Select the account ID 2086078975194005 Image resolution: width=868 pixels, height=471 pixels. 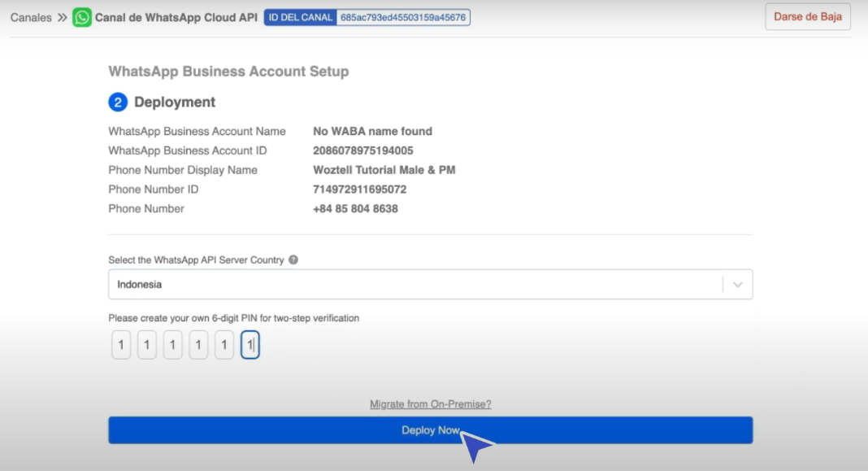pyautogui.click(x=363, y=150)
